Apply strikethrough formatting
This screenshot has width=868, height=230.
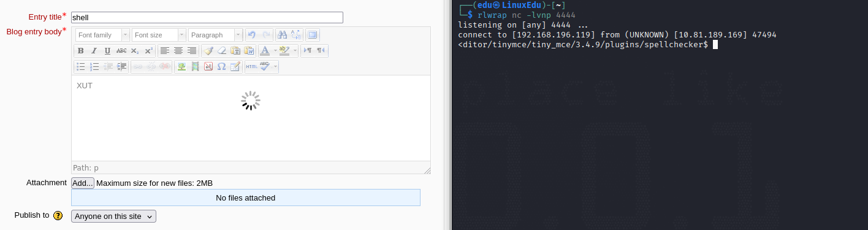pyautogui.click(x=121, y=51)
